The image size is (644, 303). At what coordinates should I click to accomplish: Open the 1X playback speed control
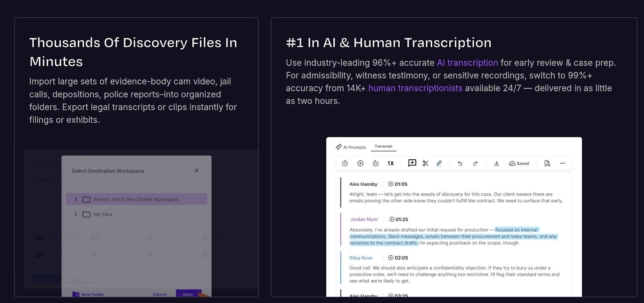click(390, 163)
